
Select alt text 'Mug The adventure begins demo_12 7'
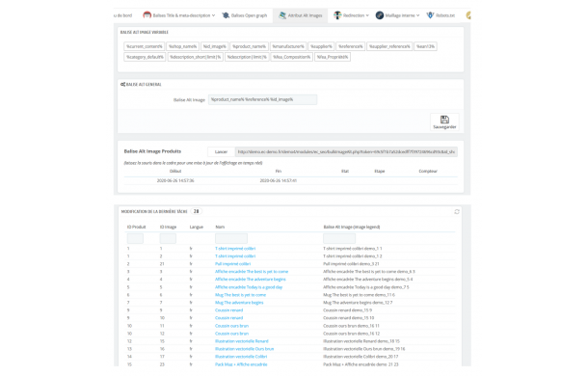(x=359, y=303)
